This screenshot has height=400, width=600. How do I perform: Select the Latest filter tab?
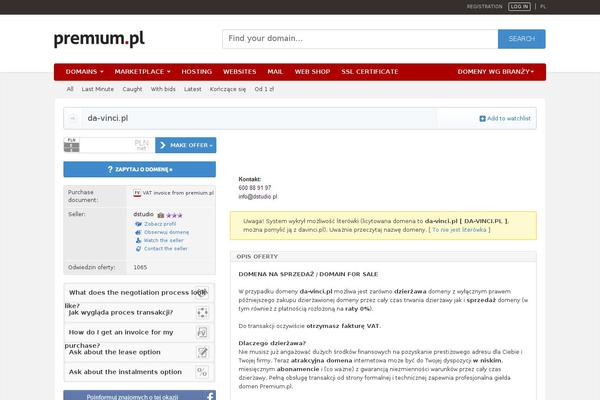pyautogui.click(x=192, y=89)
